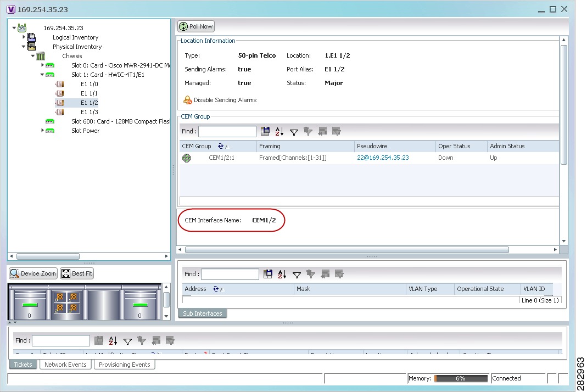Clear the filter in CEM Group toolbar
587x392 pixels.
click(x=308, y=131)
